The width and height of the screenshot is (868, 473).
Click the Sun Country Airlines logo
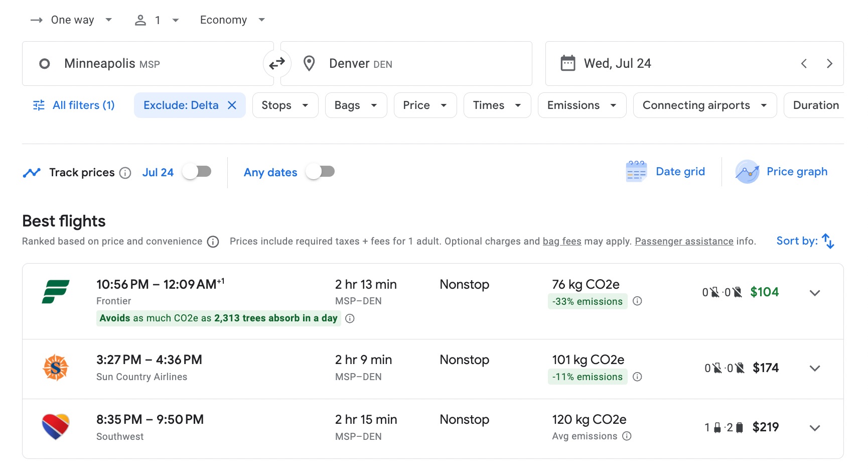coord(56,368)
